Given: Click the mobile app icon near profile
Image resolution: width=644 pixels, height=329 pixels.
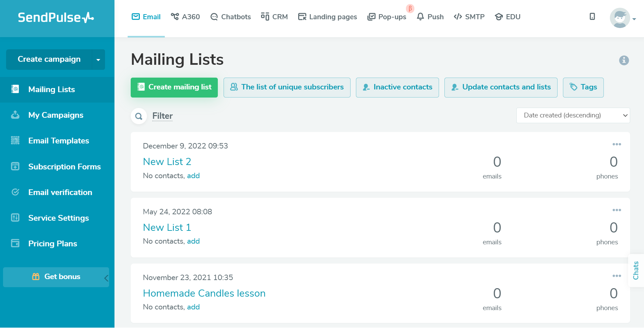Looking at the screenshot, I should (592, 16).
